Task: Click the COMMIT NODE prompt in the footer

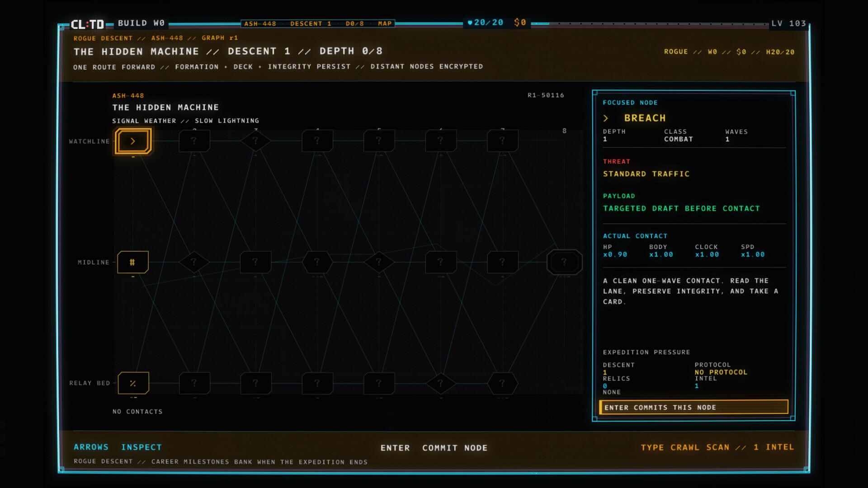Action: coord(455,448)
